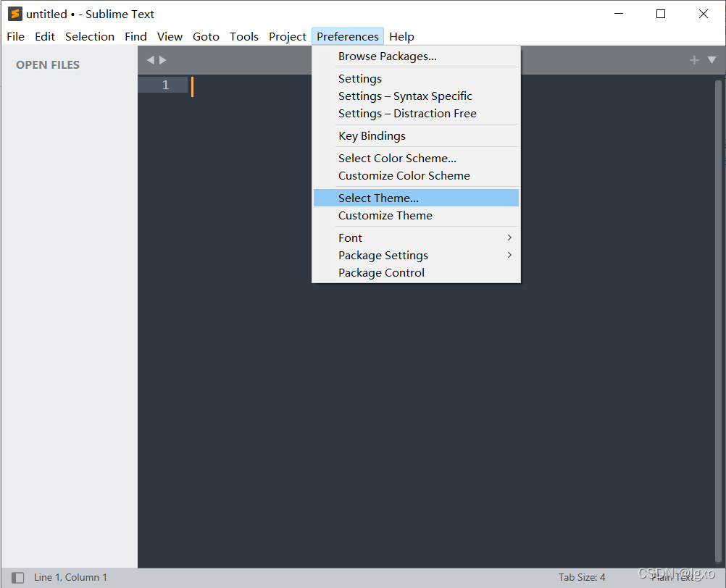The width and height of the screenshot is (726, 588).
Task: Expand the Font submenu arrow
Action: (x=509, y=238)
